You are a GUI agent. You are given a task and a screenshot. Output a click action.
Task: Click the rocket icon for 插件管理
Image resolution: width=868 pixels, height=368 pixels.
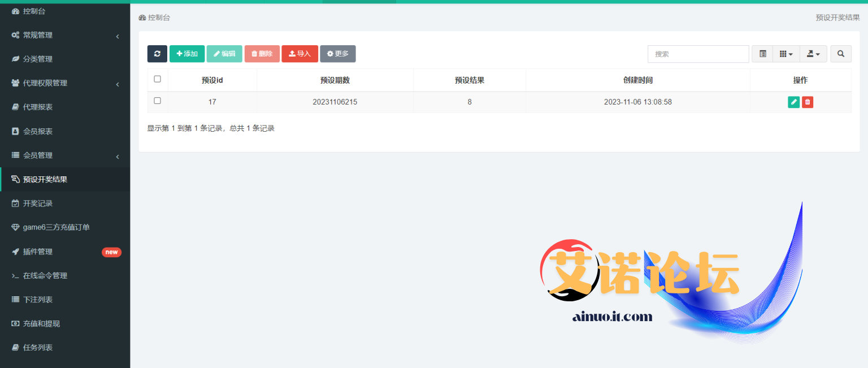point(16,252)
